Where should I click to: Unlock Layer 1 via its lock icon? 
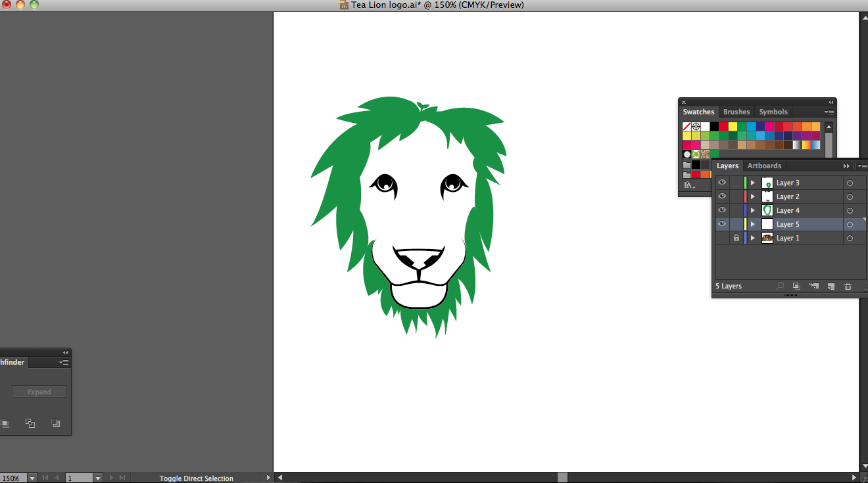(736, 238)
